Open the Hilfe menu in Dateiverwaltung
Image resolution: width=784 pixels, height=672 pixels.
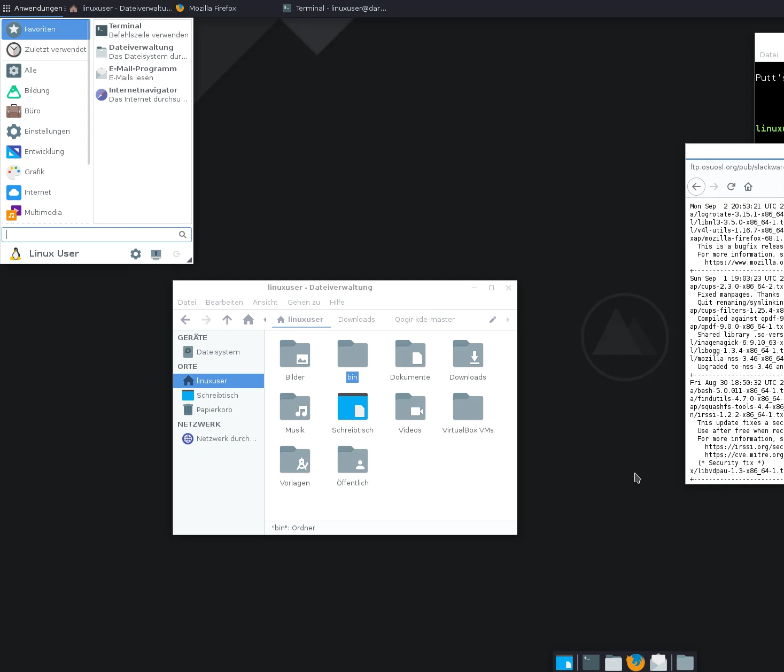337,303
